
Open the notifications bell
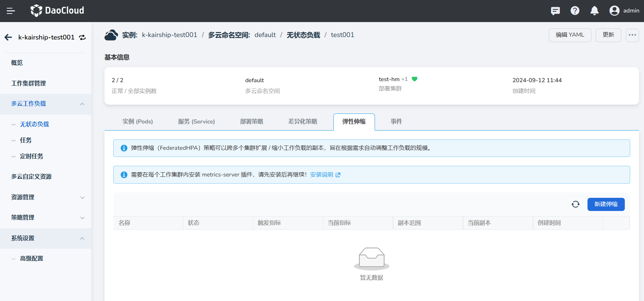pos(594,11)
